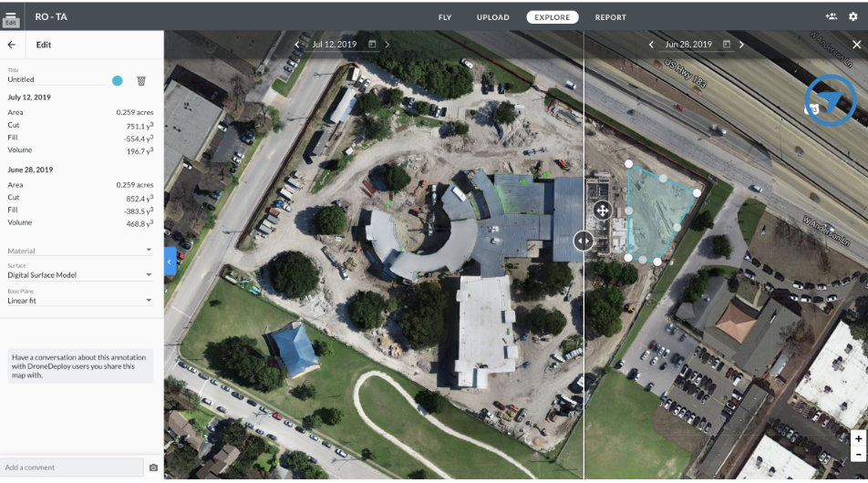Open calendar icon next to Jun 28, 2019
This screenshot has height=483, width=868.
(727, 45)
